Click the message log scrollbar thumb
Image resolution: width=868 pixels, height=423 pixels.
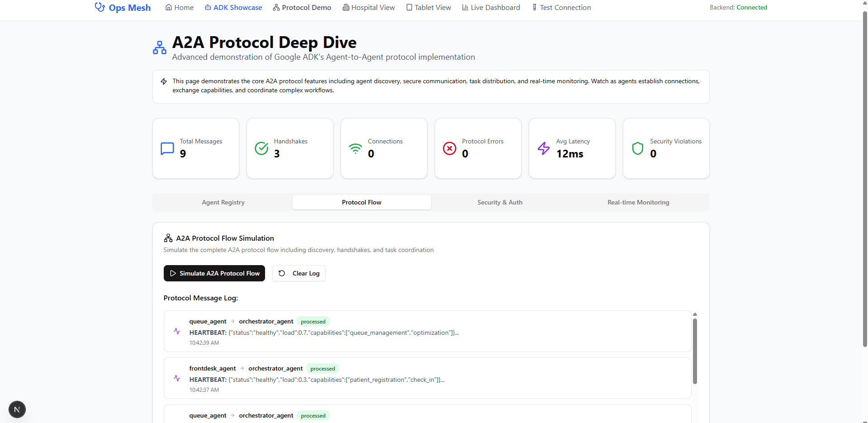pyautogui.click(x=695, y=351)
